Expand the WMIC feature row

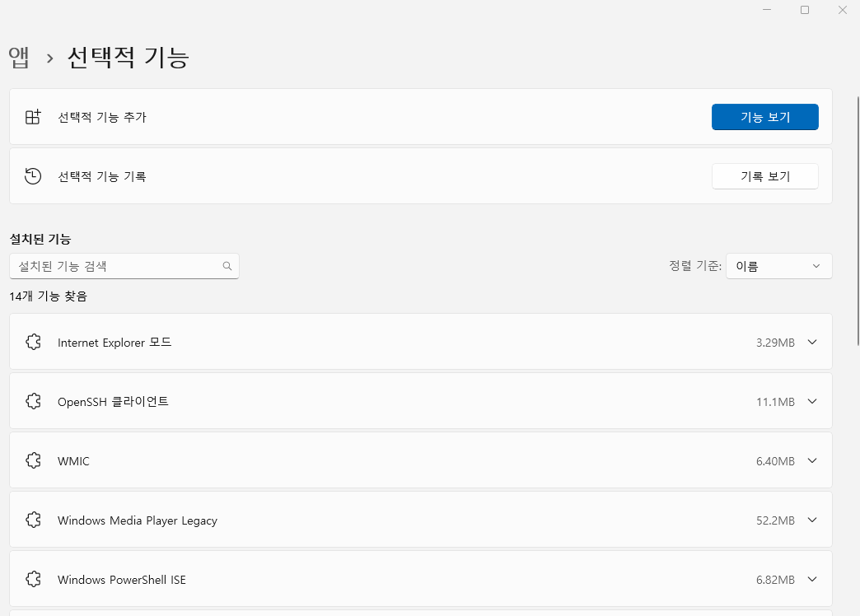[812, 460]
